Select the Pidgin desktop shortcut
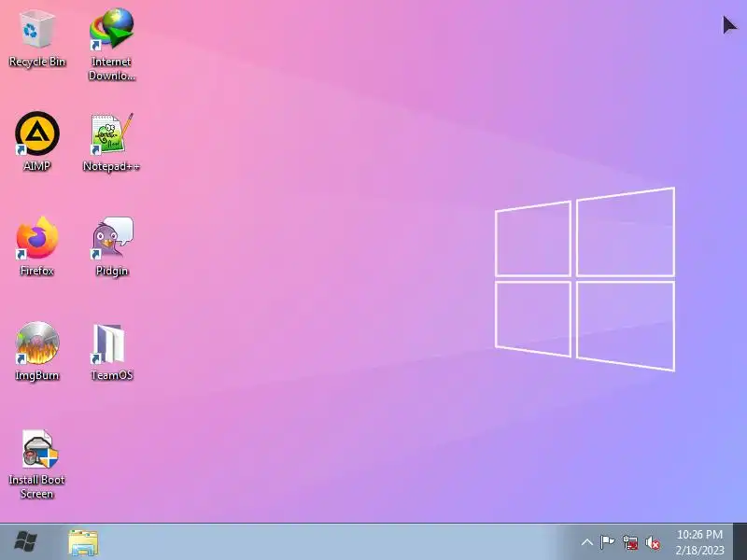This screenshot has width=747, height=560. (112, 246)
